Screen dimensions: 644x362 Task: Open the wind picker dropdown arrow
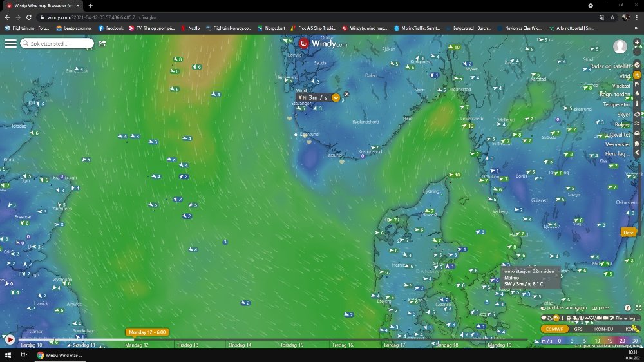336,98
